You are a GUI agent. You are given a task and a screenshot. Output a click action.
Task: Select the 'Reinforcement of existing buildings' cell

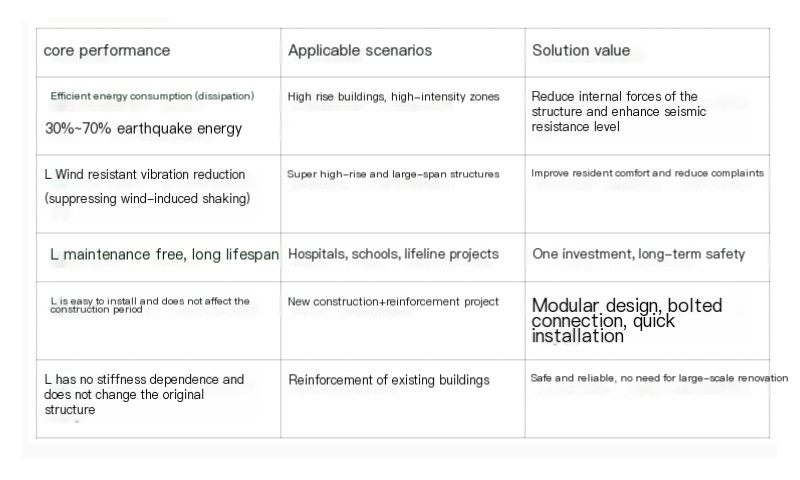pyautogui.click(x=403, y=399)
